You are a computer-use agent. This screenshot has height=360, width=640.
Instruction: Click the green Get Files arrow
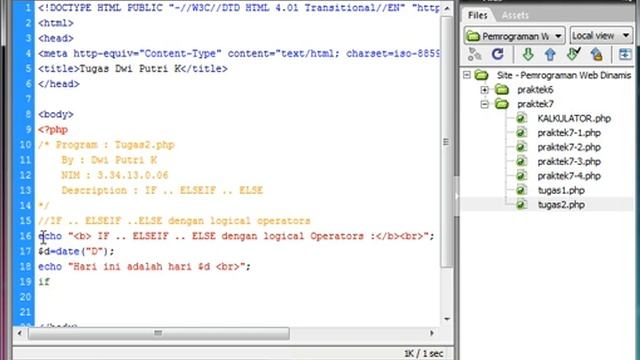(x=528, y=54)
